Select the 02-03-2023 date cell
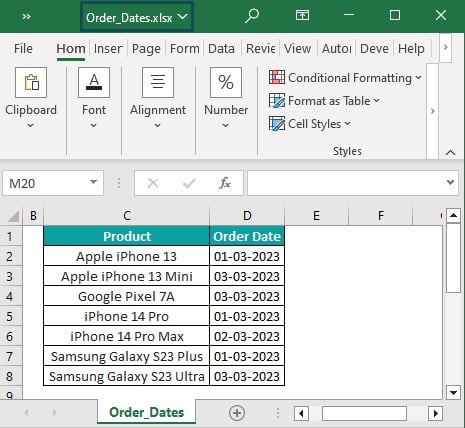The width and height of the screenshot is (465, 428). 247,336
